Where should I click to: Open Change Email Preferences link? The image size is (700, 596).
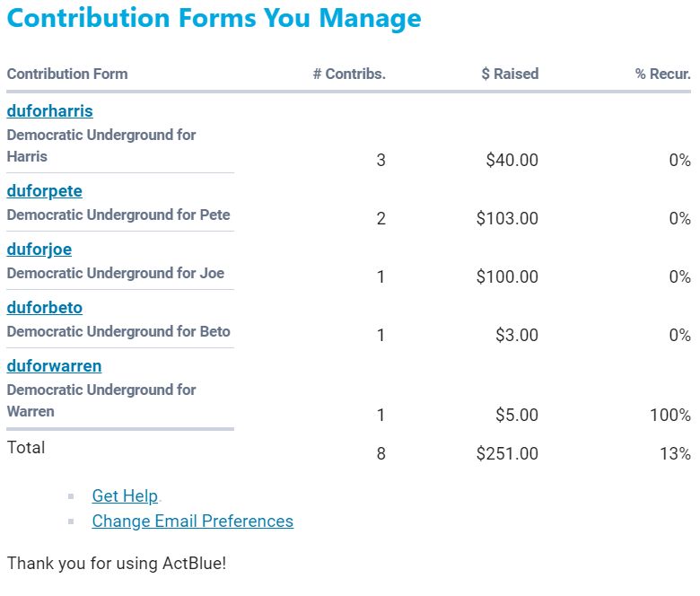coord(192,521)
